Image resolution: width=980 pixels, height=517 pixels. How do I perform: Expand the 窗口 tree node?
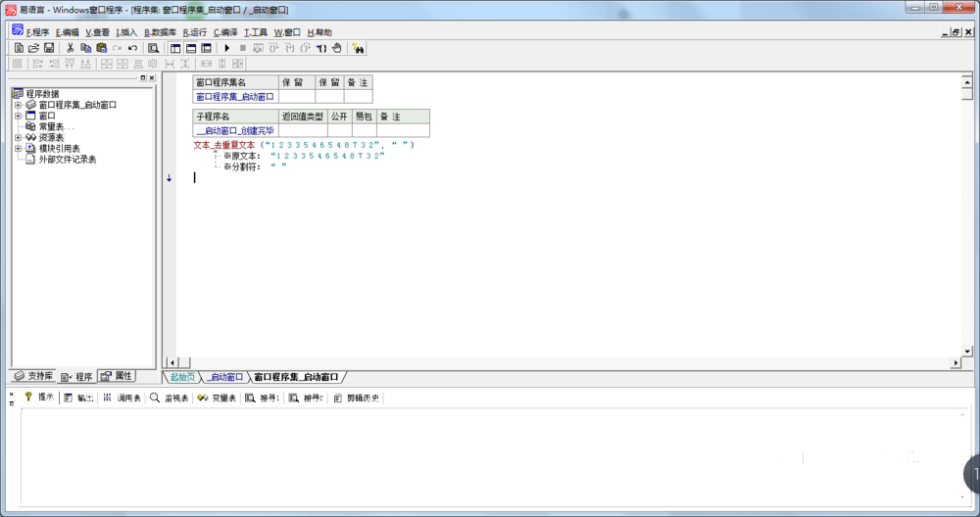[x=18, y=116]
